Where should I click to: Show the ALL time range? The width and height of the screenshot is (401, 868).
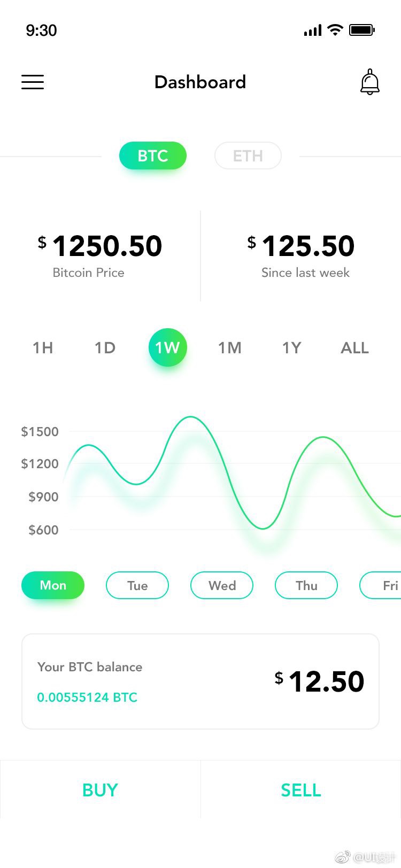click(x=355, y=348)
